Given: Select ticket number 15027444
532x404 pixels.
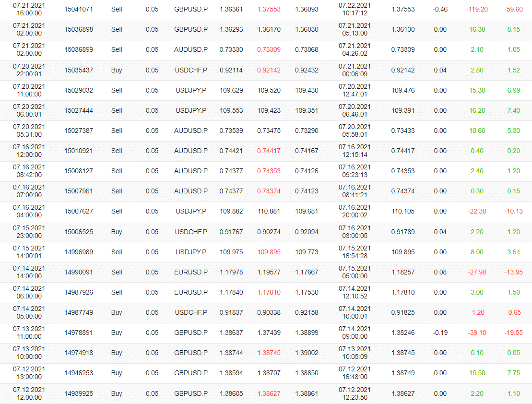Looking at the screenshot, I should tap(78, 110).
